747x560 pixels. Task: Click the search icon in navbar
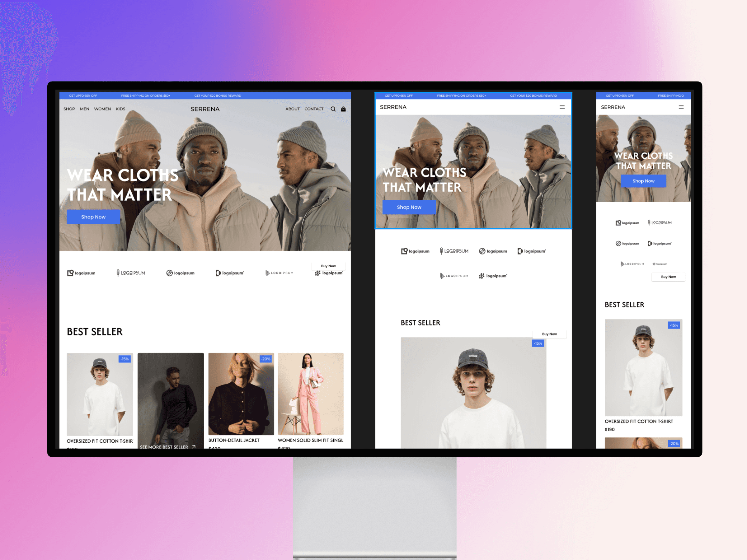pos(332,108)
